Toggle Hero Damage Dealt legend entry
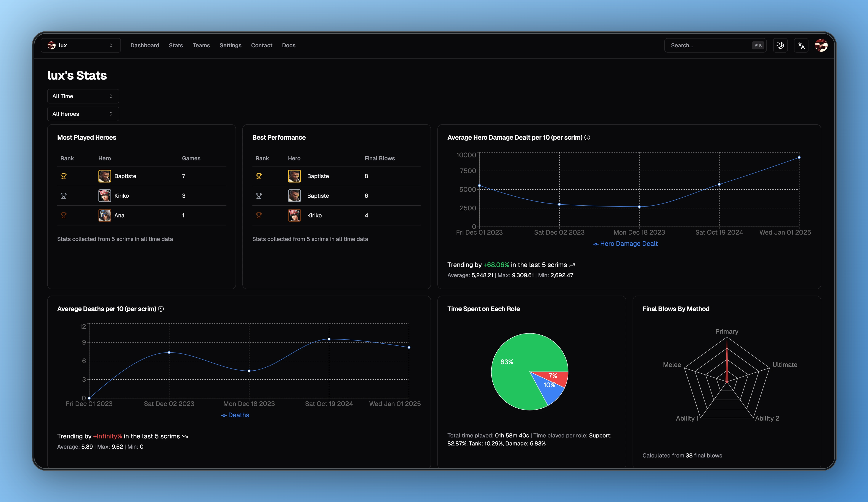 click(625, 244)
